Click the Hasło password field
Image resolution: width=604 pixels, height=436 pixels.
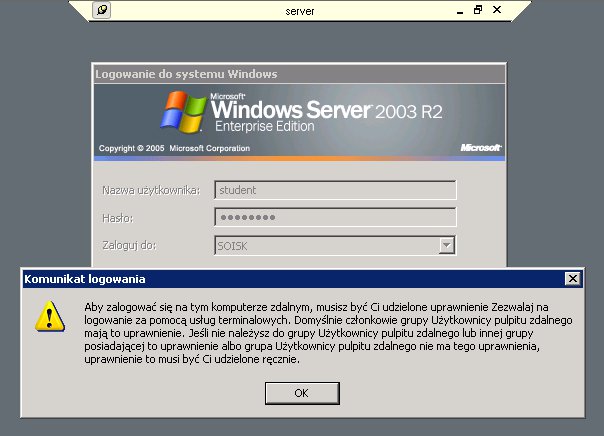335,217
